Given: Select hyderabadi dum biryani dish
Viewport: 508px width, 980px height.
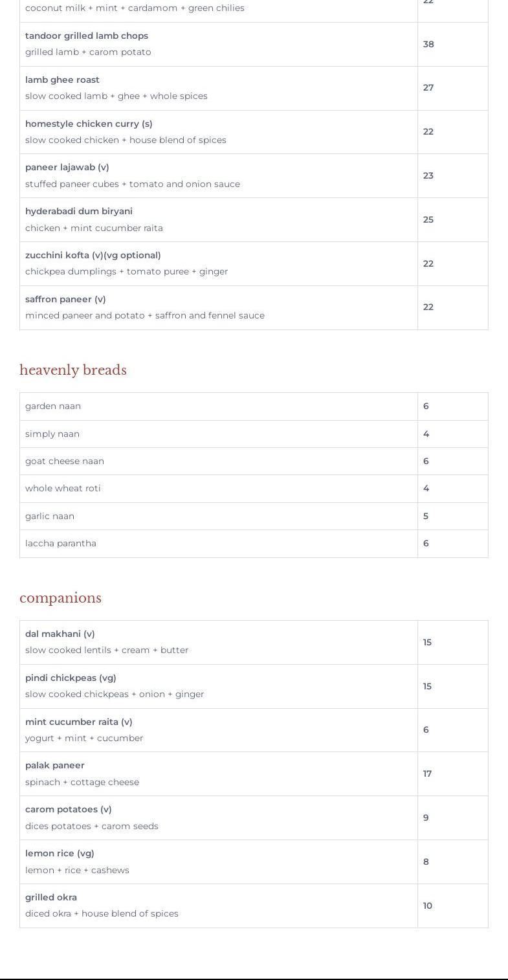Looking at the screenshot, I should coord(79,211).
